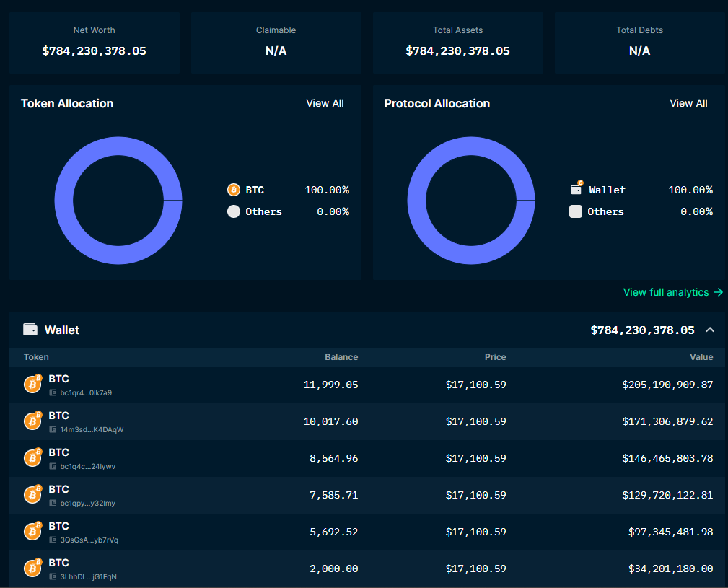Click the BTC coin icon in the 2,000.00 row
This screenshot has height=588, width=728.
(32, 569)
